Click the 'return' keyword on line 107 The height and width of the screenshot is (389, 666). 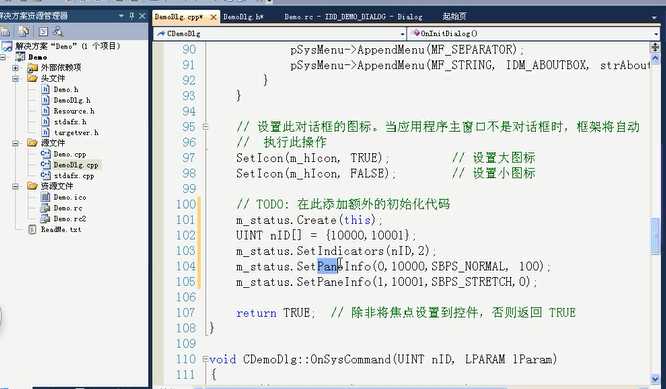point(256,313)
